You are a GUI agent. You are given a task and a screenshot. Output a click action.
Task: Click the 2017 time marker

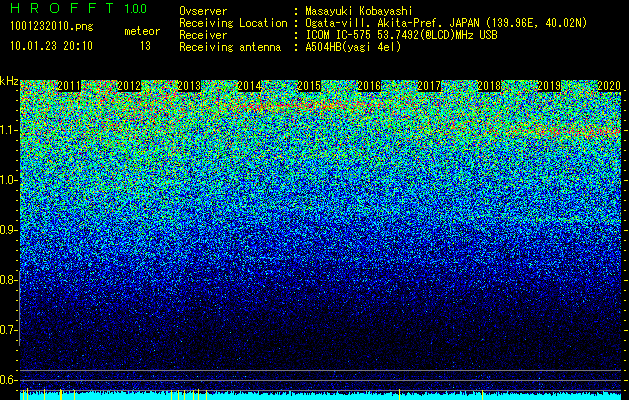click(x=429, y=86)
